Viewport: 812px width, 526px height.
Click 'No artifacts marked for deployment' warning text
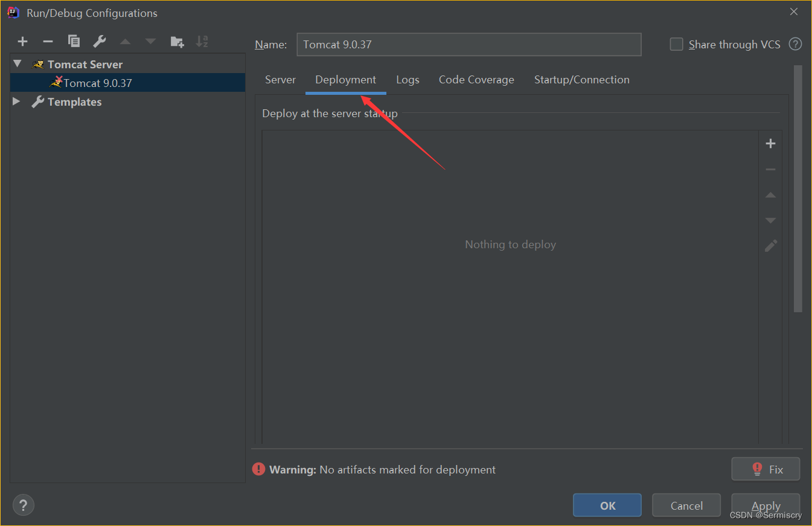408,469
